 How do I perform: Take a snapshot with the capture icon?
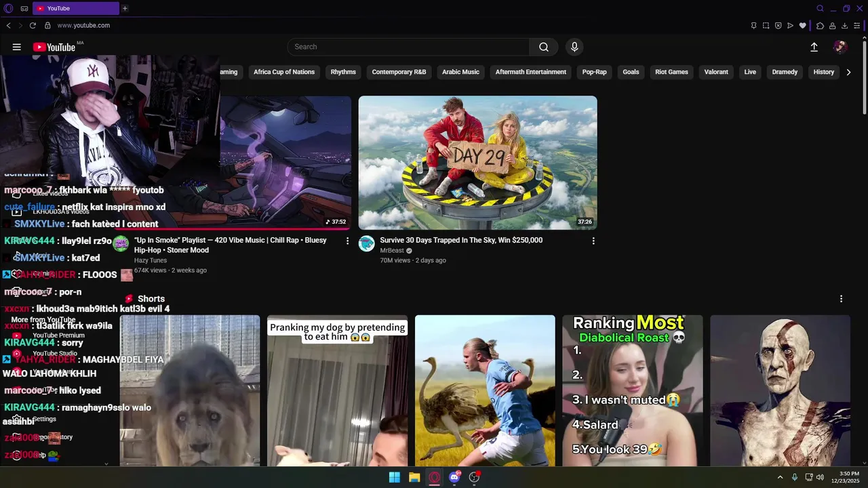[766, 26]
